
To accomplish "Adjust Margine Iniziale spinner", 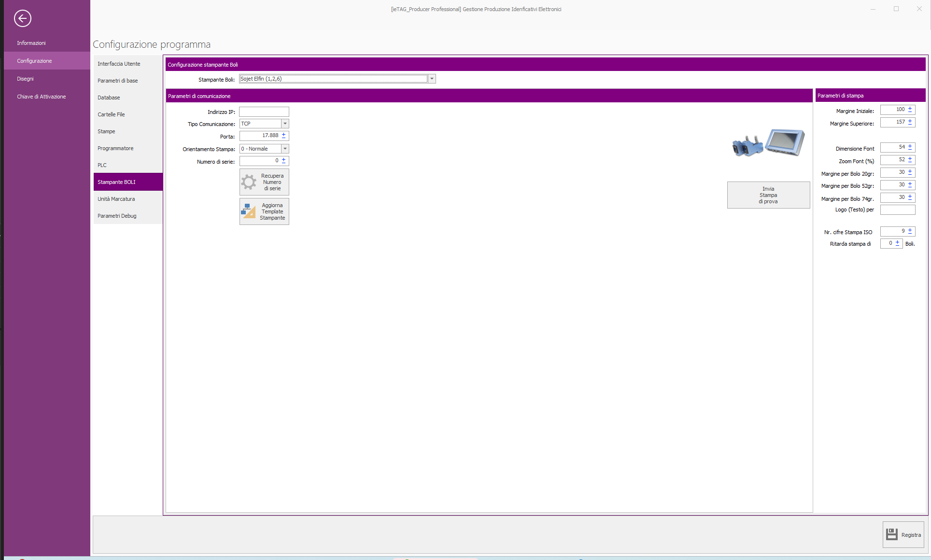I will click(910, 110).
